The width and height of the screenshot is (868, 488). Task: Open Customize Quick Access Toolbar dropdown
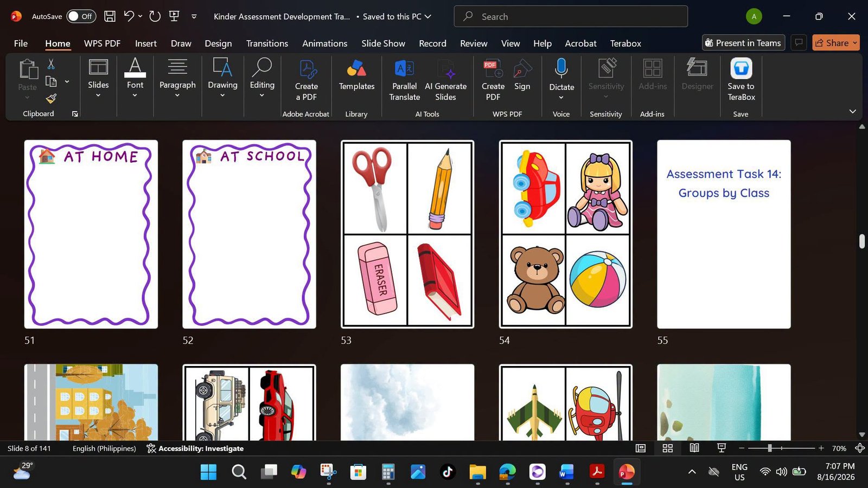(x=194, y=16)
